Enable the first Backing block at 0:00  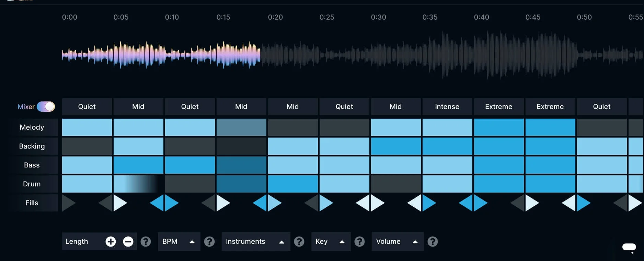pyautogui.click(x=87, y=146)
